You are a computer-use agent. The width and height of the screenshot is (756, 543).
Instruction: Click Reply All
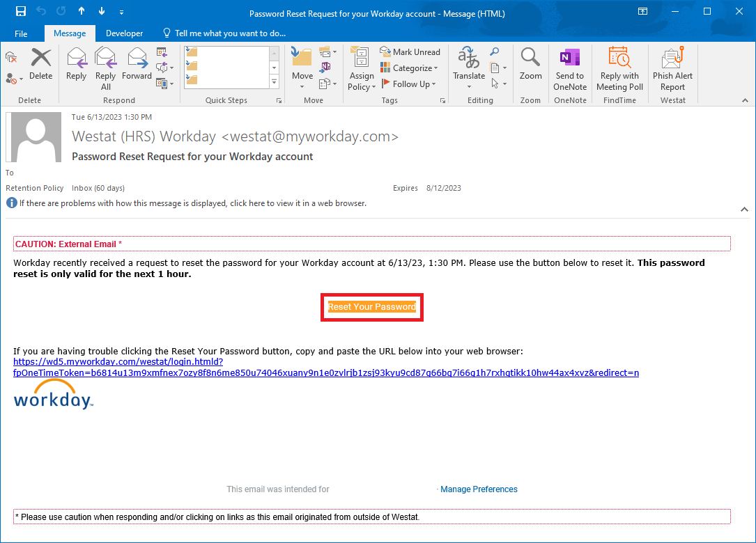pos(106,69)
